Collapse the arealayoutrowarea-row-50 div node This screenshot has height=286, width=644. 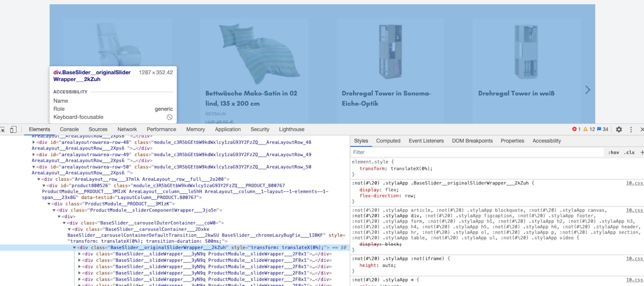34,167
